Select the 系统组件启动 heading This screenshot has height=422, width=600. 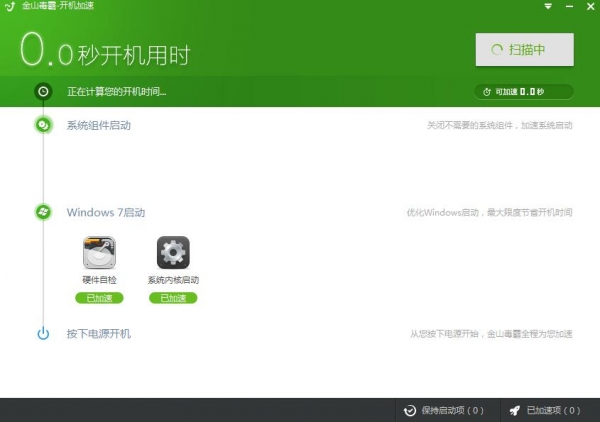[99, 125]
